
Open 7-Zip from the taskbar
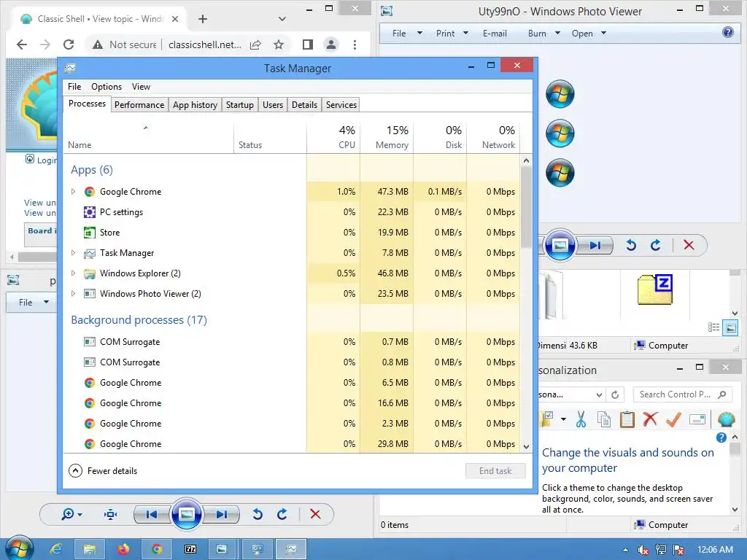(190, 549)
